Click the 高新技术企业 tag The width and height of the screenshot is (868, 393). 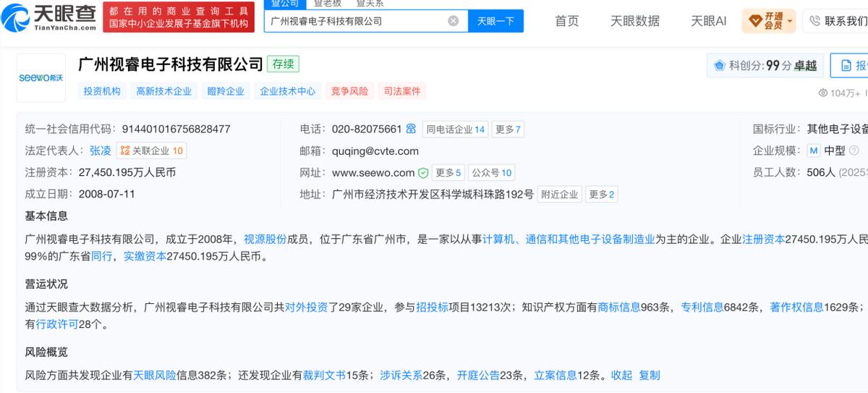pos(163,91)
